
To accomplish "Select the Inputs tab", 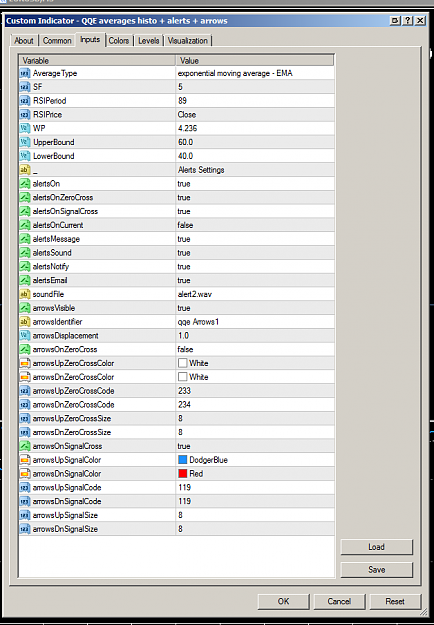I will [x=90, y=39].
